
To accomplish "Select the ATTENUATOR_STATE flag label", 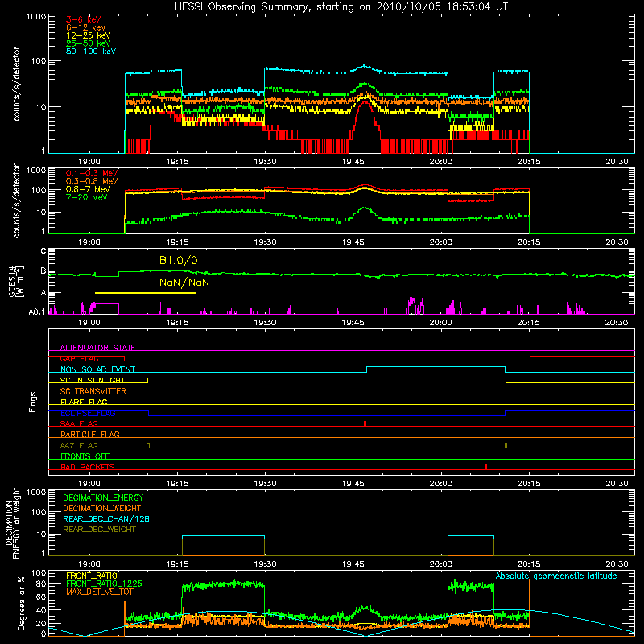I will tap(97, 348).
